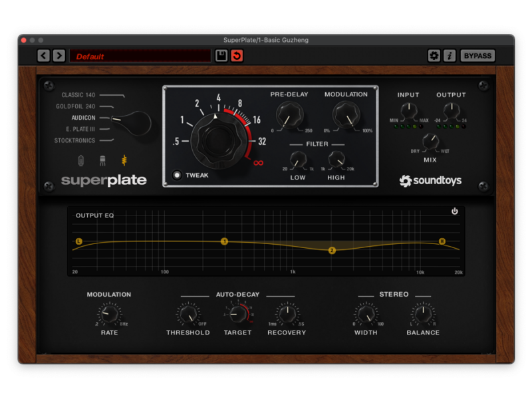
Task: Click the stereo BALANCE knob
Action: pos(423,314)
